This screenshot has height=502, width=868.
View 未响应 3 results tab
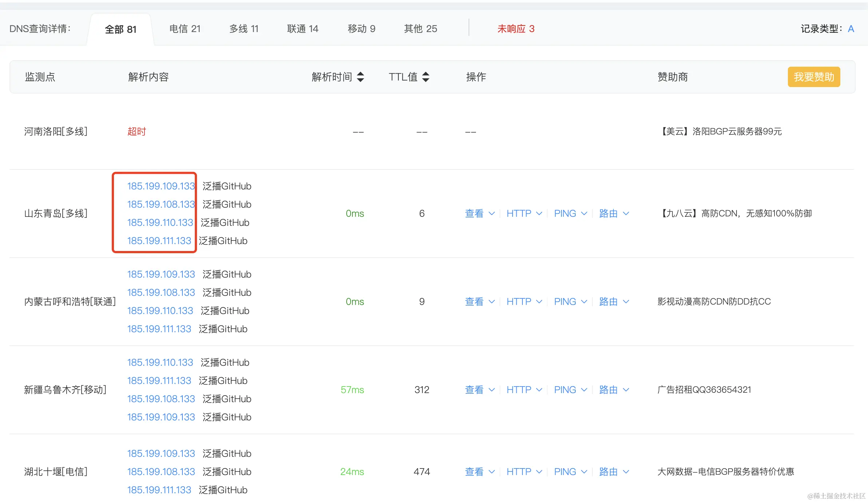click(x=516, y=29)
